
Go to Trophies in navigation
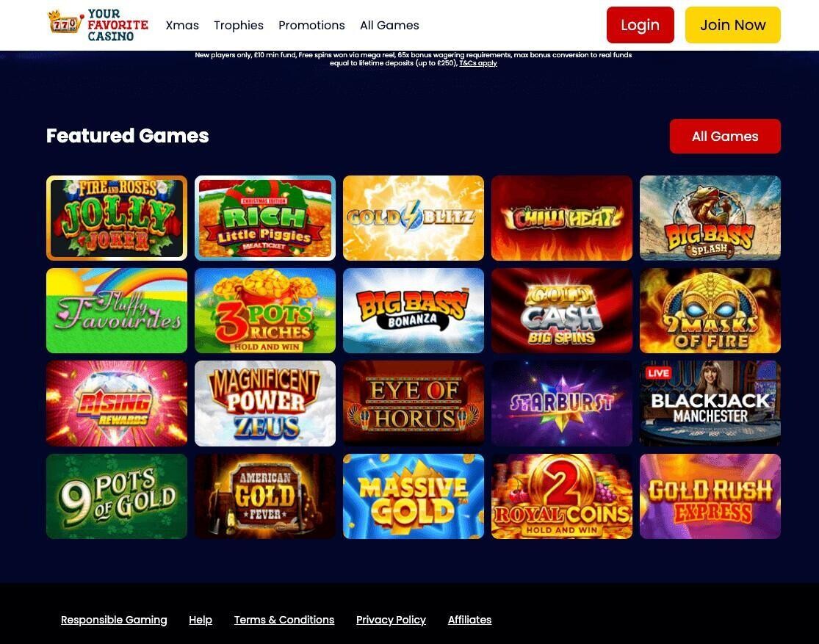239,25
